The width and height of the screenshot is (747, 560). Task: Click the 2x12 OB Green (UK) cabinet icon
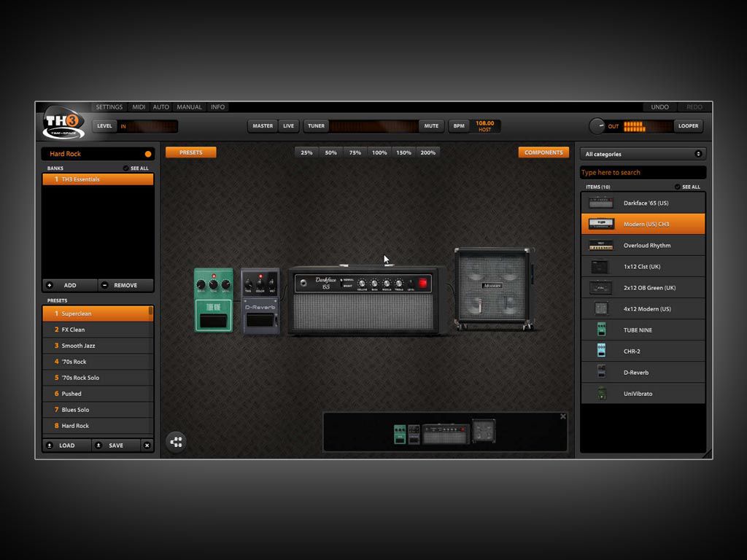(x=600, y=287)
